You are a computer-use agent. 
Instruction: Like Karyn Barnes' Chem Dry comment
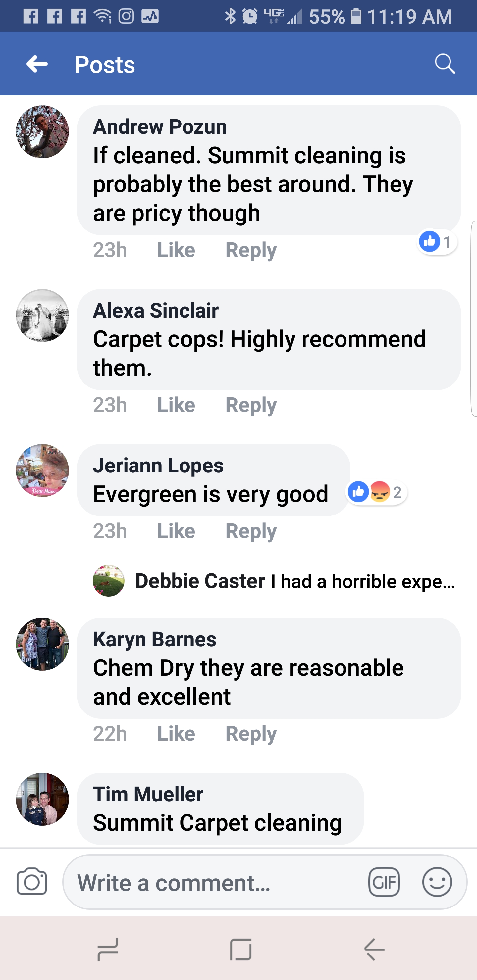176,733
